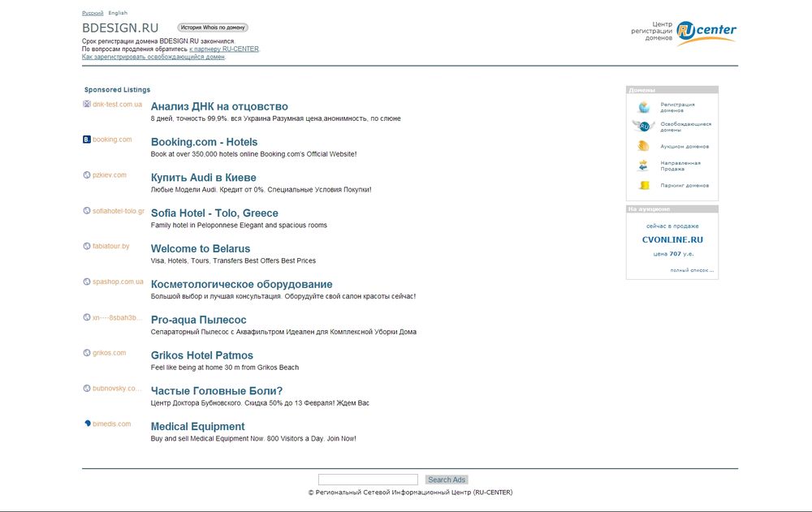Open Косметологическое оборудование listing
The image size is (812, 512).
tap(241, 284)
